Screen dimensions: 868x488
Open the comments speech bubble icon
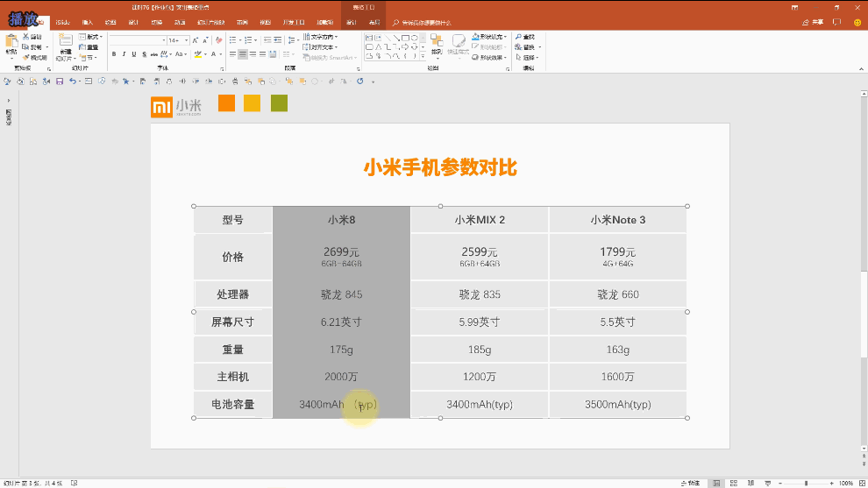click(837, 22)
